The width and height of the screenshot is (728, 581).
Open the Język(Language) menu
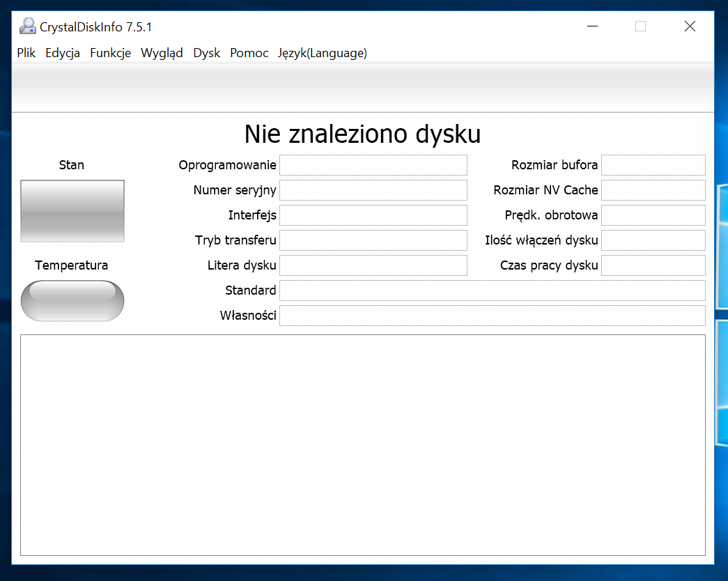(322, 53)
